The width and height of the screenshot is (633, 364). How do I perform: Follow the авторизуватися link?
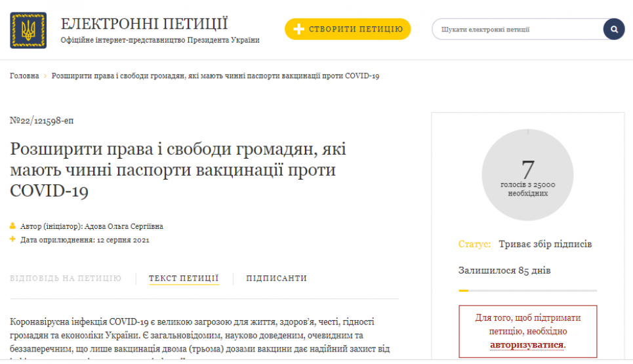527,344
